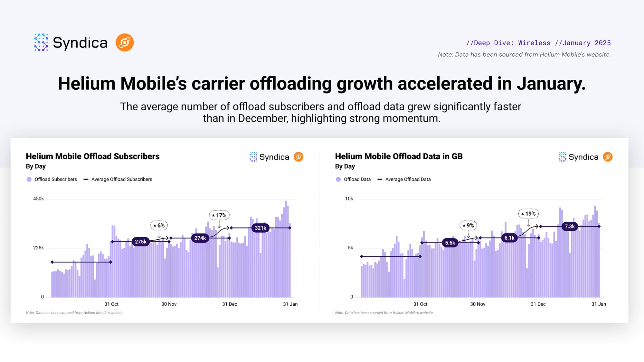The width and height of the screenshot is (644, 362).
Task: Toggle the Offload Subscribers legend dot
Action: pos(29,179)
